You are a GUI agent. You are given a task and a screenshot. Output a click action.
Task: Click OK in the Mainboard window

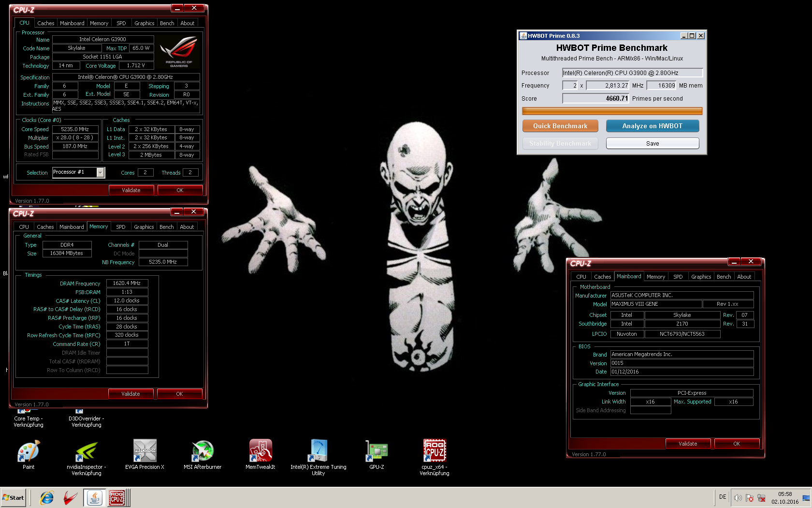click(x=737, y=444)
